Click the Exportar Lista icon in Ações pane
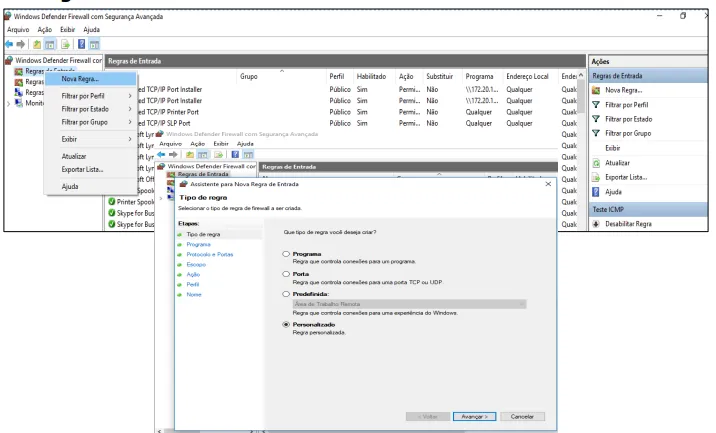 click(596, 177)
